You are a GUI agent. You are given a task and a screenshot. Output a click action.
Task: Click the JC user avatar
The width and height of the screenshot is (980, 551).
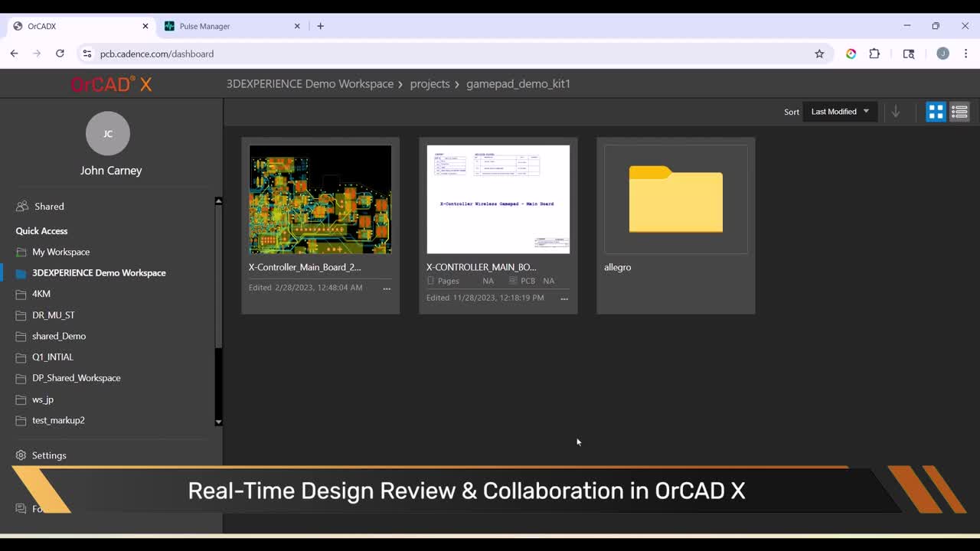click(108, 133)
